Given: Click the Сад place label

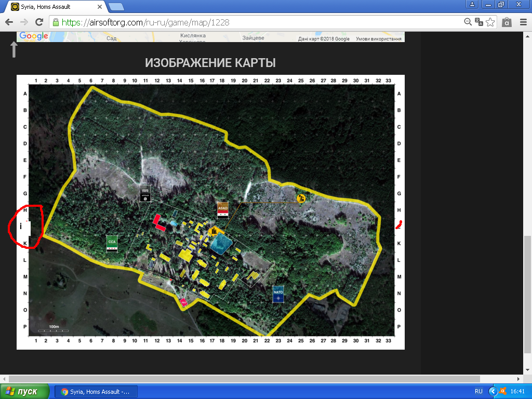Looking at the screenshot, I should click(111, 38).
